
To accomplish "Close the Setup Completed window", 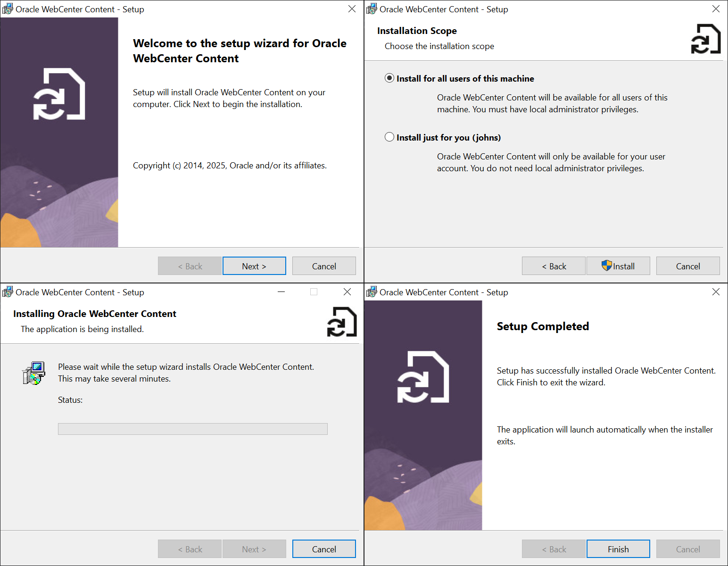I will [716, 292].
